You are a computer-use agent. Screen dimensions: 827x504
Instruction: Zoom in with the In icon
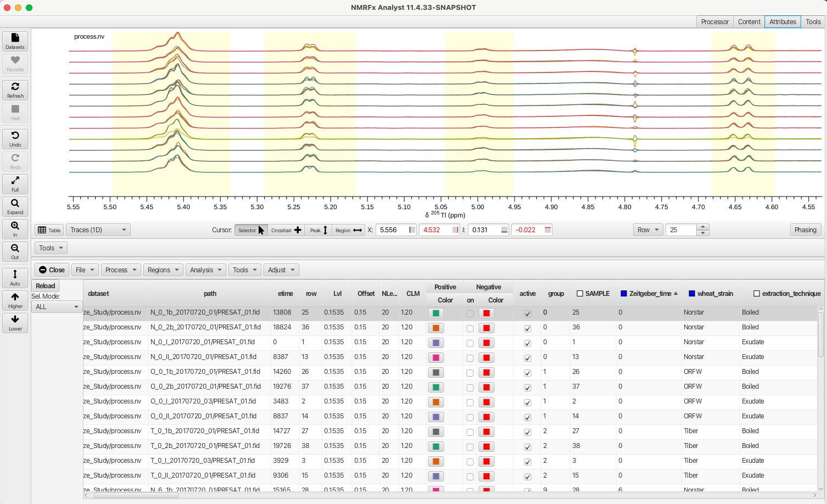tap(15, 229)
